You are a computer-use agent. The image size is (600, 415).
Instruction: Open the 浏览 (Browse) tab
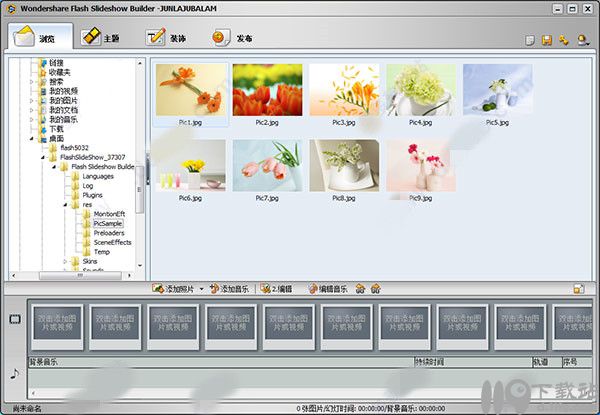pyautogui.click(x=40, y=37)
